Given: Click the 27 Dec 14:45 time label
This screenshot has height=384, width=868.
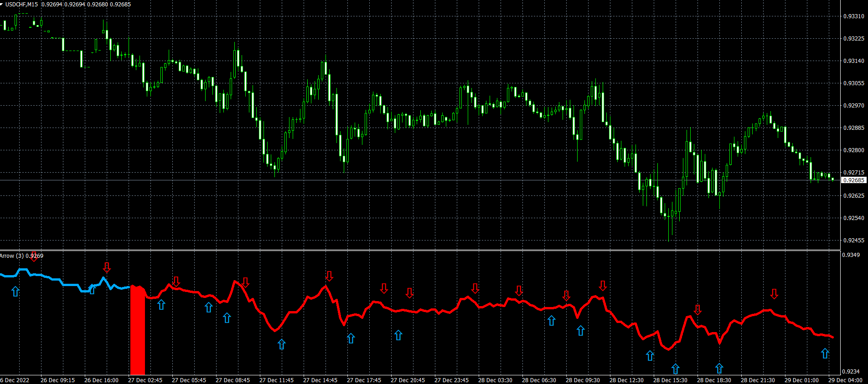Looking at the screenshot, I should pos(320,380).
